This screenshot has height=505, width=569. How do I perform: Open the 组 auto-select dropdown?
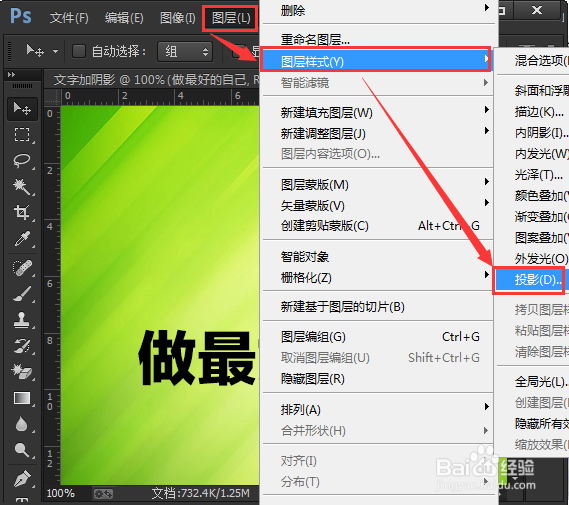pos(185,52)
